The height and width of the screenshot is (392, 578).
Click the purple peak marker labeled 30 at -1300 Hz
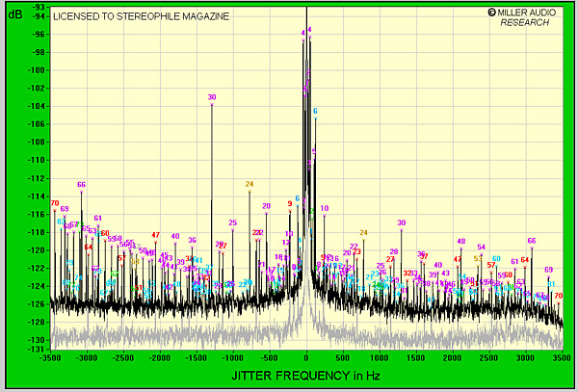[x=212, y=97]
